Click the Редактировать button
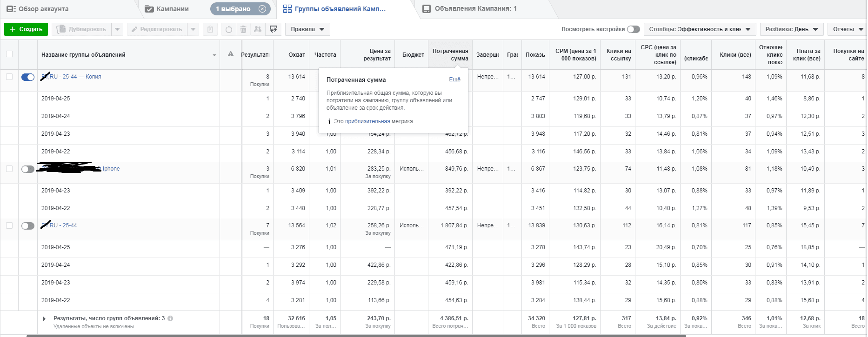Screen dimensions: 868x337 click(x=157, y=29)
